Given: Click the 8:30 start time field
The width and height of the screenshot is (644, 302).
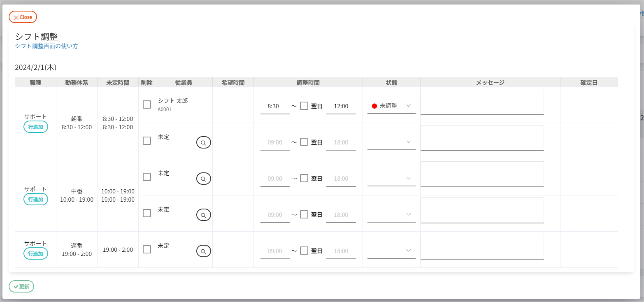Looking at the screenshot, I should 275,106.
